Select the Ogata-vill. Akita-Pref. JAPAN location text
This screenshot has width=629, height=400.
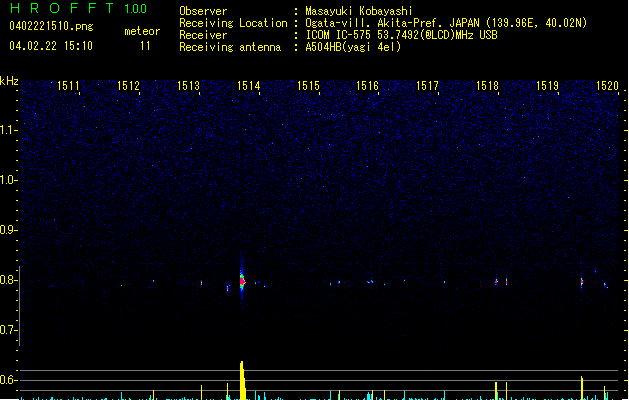(x=446, y=23)
